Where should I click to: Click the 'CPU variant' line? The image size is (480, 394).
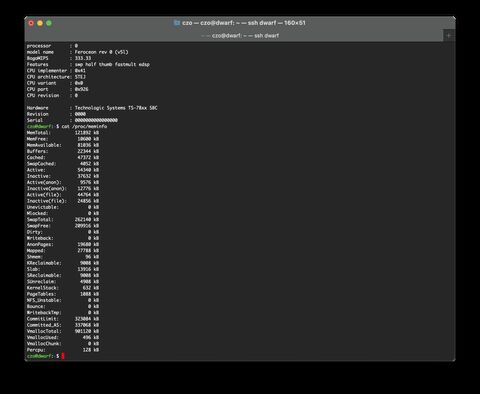point(55,83)
